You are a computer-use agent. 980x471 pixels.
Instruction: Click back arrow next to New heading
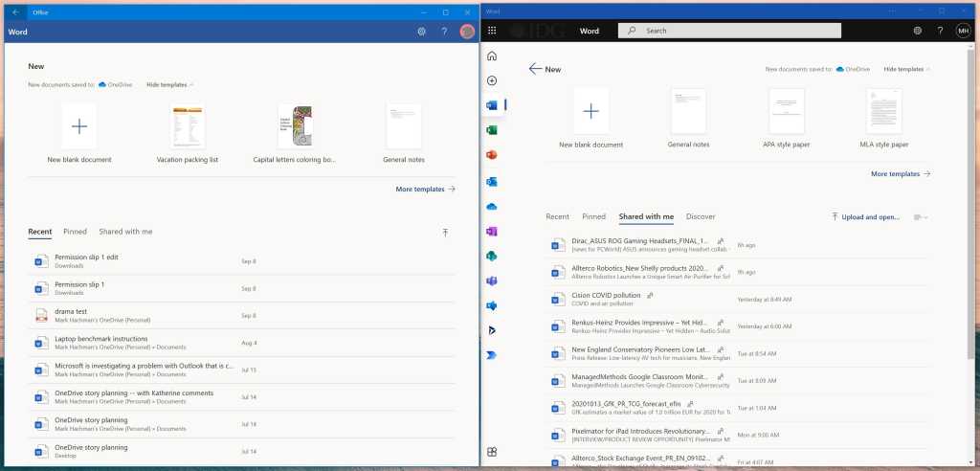coord(535,69)
